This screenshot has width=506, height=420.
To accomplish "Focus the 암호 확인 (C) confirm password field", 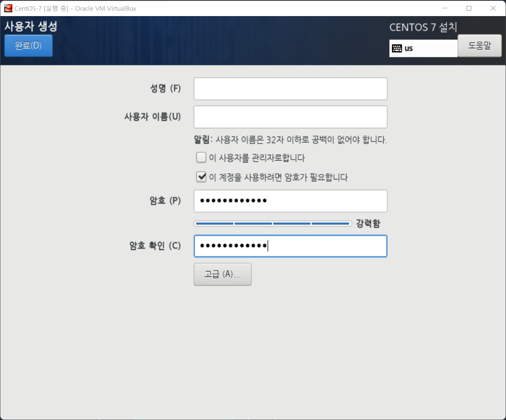I will pos(290,246).
